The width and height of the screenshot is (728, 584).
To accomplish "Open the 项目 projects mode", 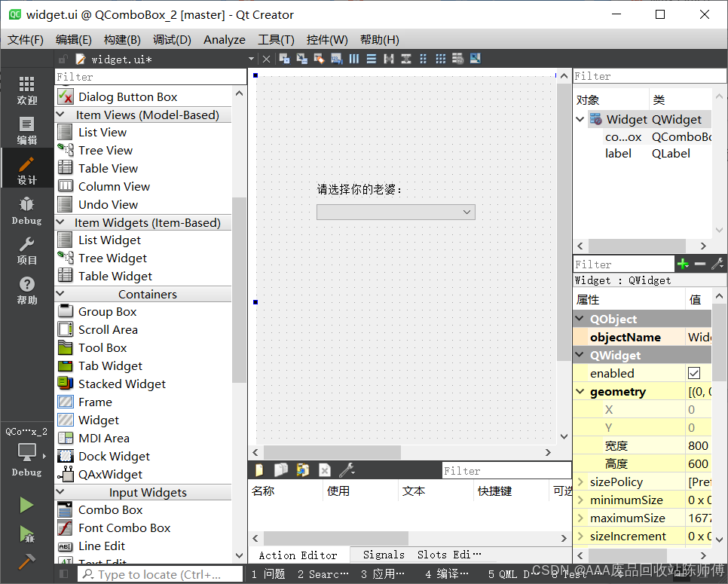I will [x=26, y=251].
